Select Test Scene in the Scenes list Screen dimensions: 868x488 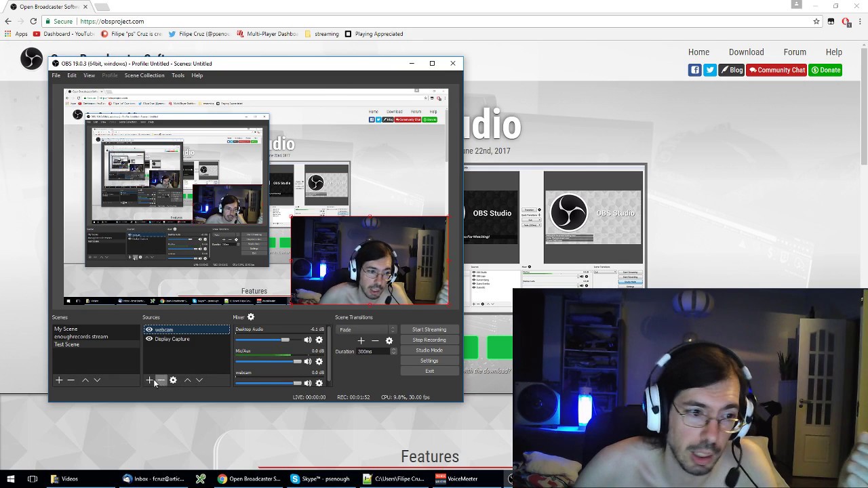66,344
